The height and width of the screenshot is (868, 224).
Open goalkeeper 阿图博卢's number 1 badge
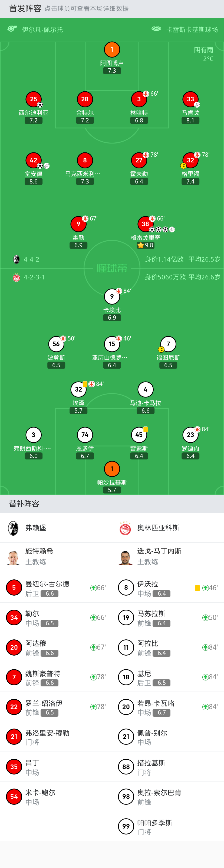click(x=112, y=49)
